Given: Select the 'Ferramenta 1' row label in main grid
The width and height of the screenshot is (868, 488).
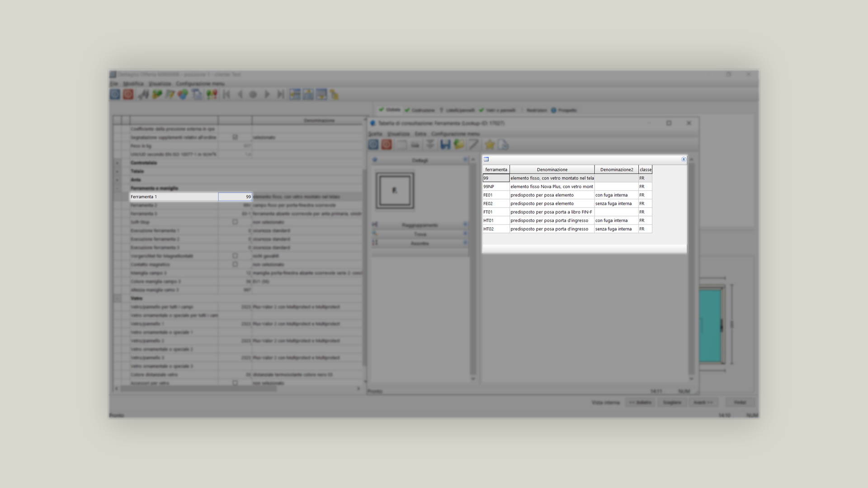Looking at the screenshot, I should [x=174, y=197].
